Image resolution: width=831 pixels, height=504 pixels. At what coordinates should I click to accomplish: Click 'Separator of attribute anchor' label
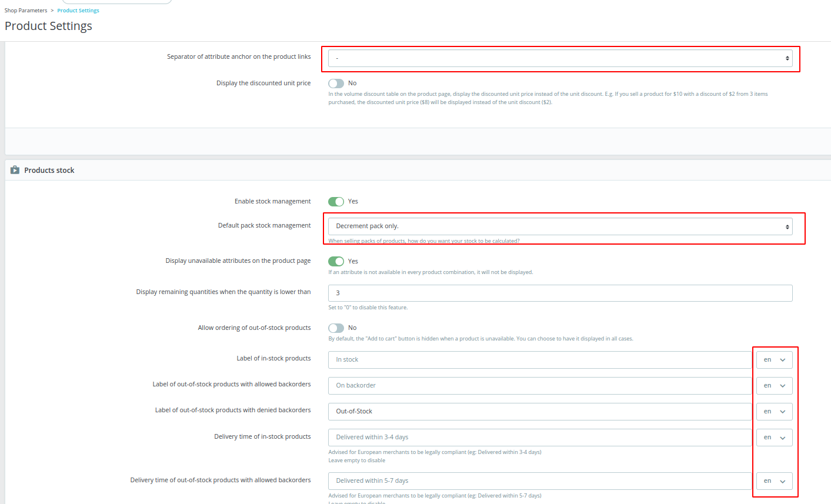[x=239, y=56]
